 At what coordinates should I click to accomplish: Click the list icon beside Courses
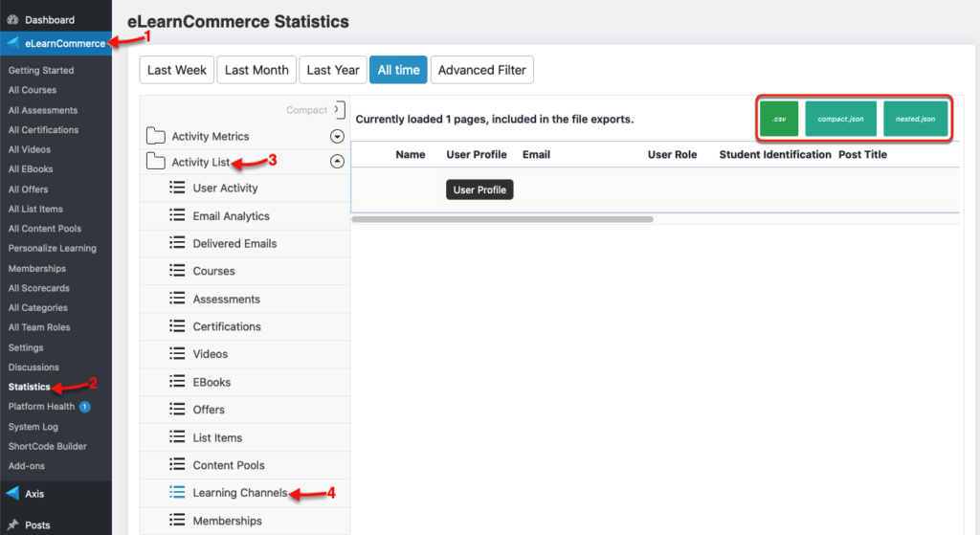177,270
